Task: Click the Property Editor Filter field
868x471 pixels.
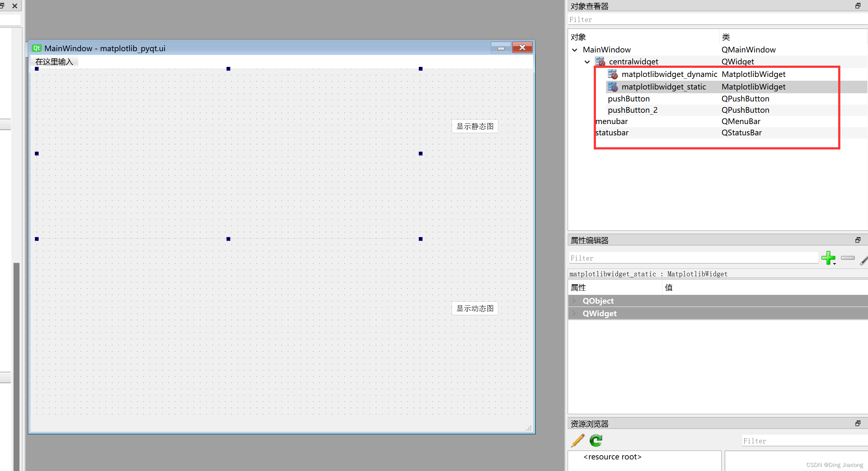Action: pyautogui.click(x=693, y=258)
